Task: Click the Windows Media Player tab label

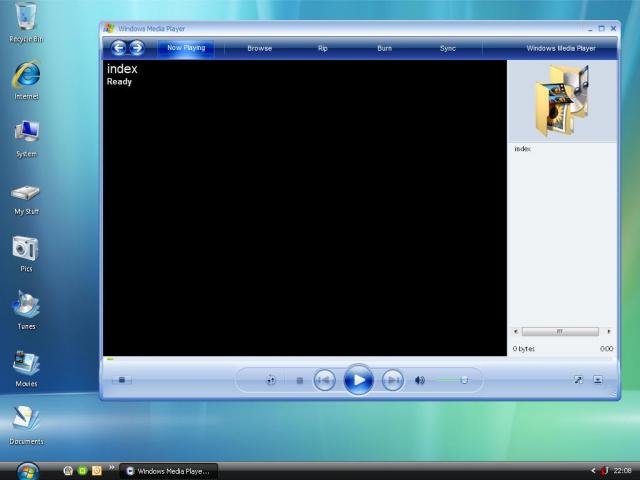Action: pyautogui.click(x=561, y=48)
